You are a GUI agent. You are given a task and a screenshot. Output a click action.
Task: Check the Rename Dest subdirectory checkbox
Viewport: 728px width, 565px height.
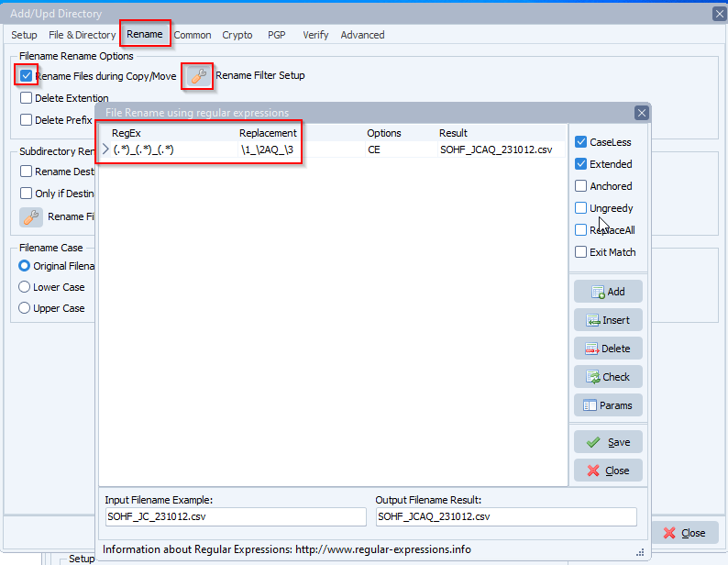pyautogui.click(x=26, y=172)
